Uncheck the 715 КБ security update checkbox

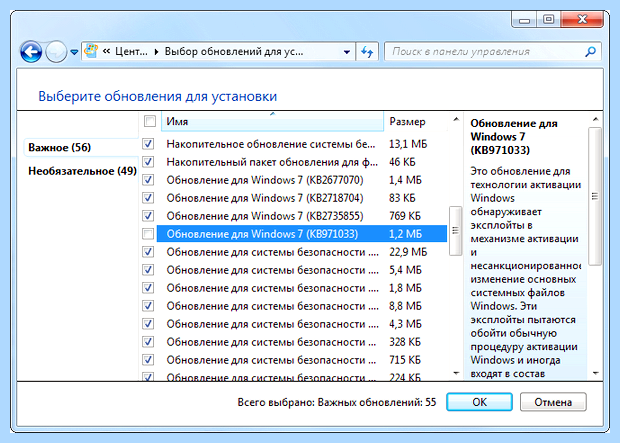coord(148,360)
